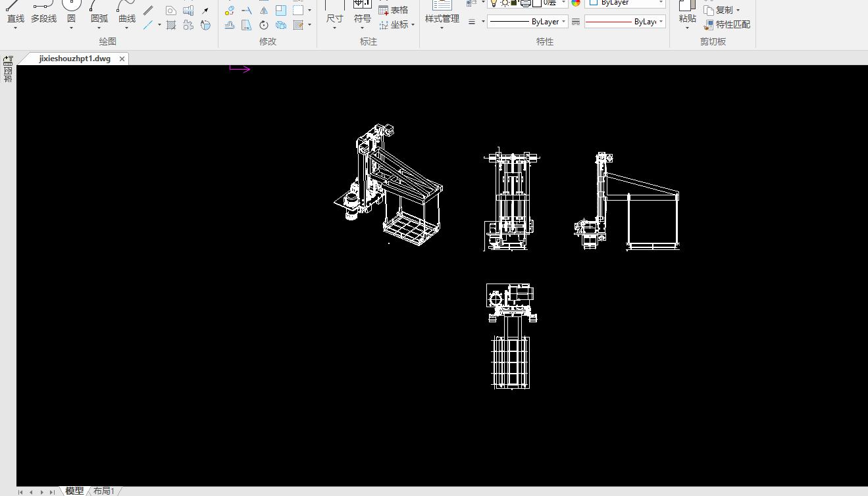This screenshot has width=868, height=496.
Task: Close the jixieshouzhpt1.dwg document tab
Action: (122, 59)
